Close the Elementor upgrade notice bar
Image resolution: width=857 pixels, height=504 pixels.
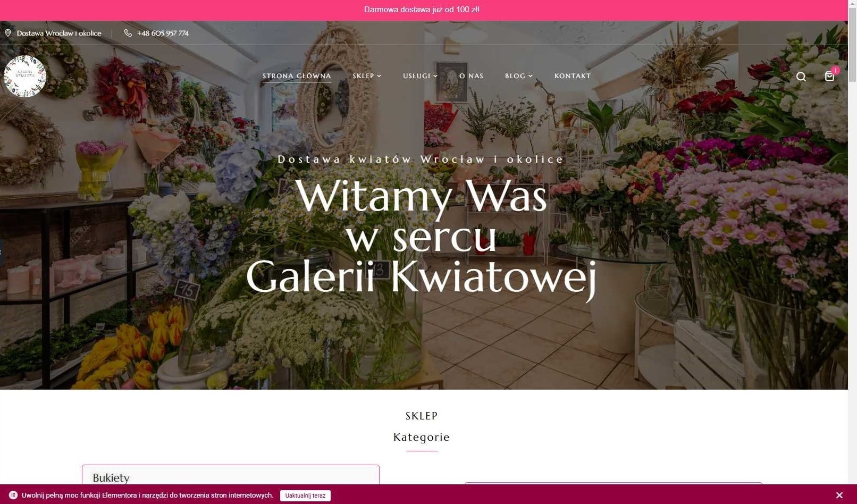pyautogui.click(x=839, y=495)
